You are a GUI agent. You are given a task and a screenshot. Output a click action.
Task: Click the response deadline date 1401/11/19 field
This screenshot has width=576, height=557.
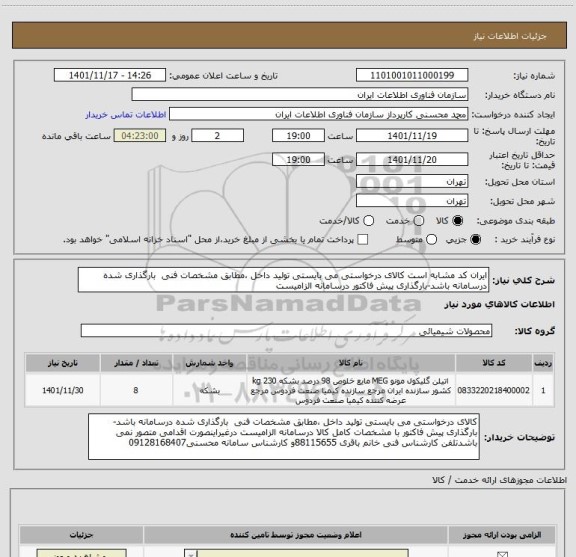(x=412, y=136)
